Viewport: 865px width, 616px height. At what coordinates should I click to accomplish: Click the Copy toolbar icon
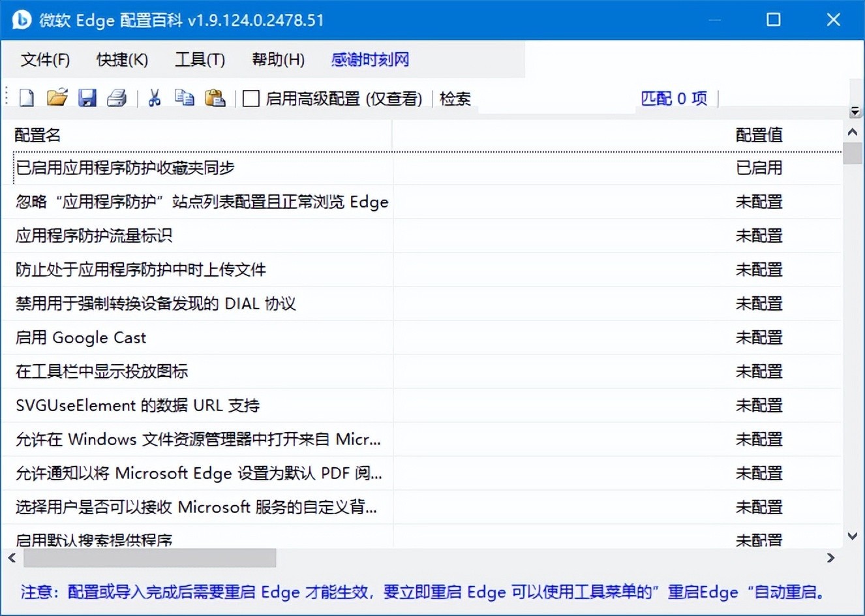tap(185, 98)
